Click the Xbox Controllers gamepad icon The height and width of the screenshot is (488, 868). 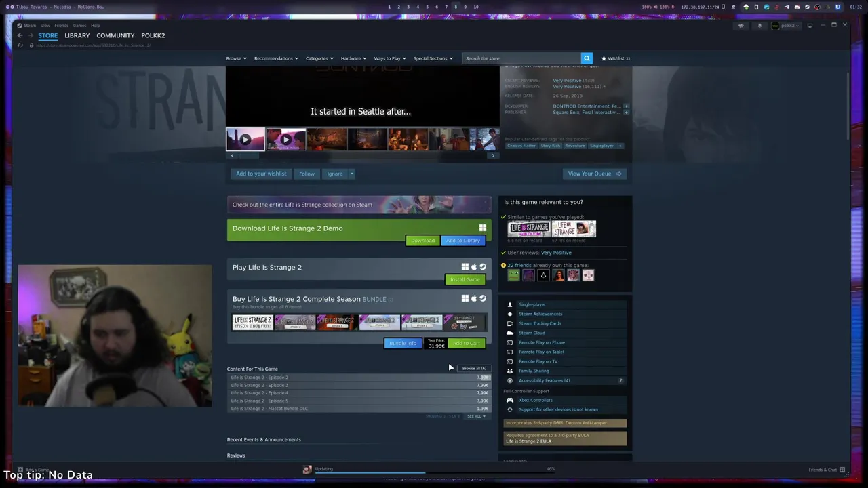point(510,400)
